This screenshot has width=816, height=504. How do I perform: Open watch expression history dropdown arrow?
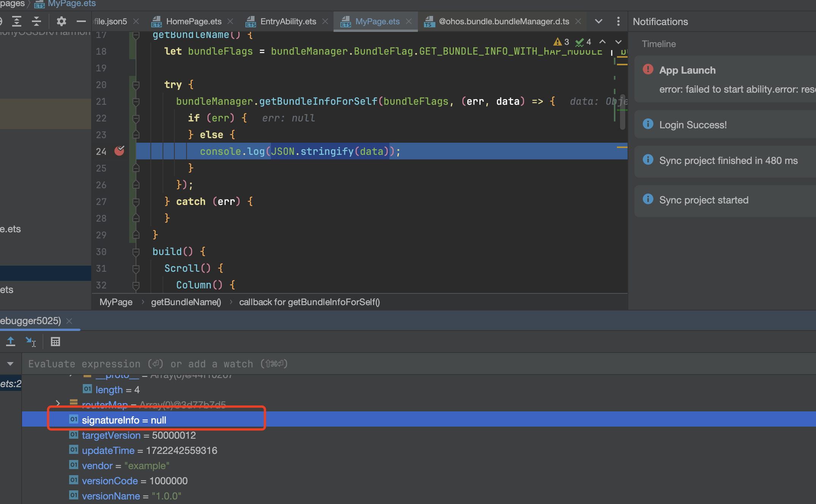pyautogui.click(x=10, y=364)
